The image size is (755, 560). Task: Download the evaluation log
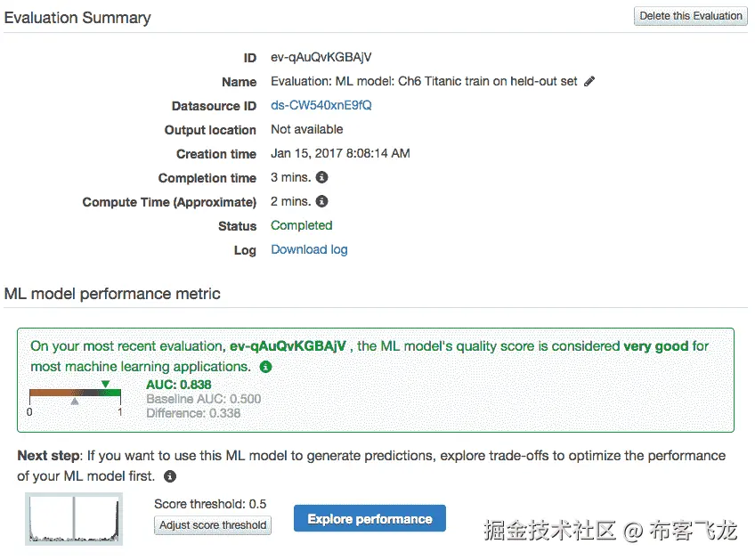[309, 249]
